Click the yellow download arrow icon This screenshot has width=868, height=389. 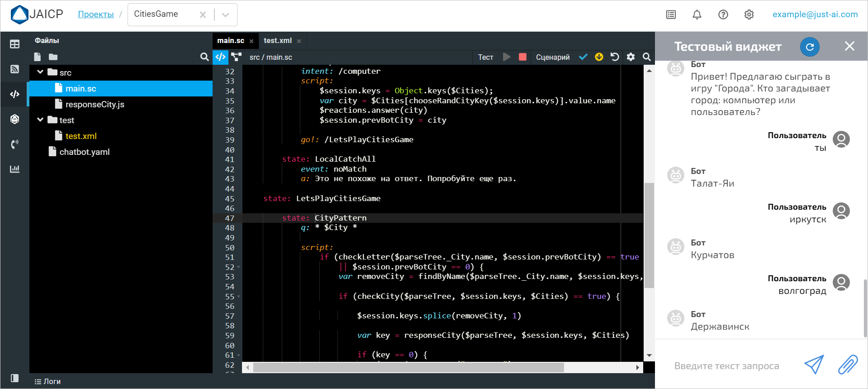pyautogui.click(x=599, y=57)
